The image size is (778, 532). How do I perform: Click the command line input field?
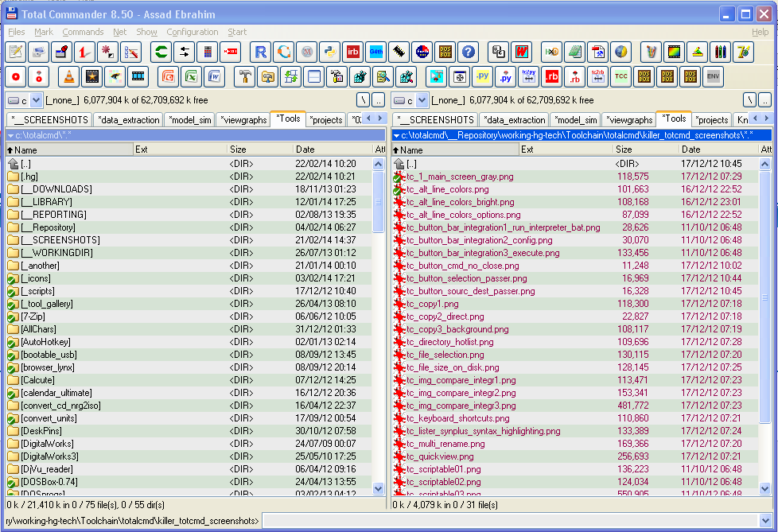point(511,521)
